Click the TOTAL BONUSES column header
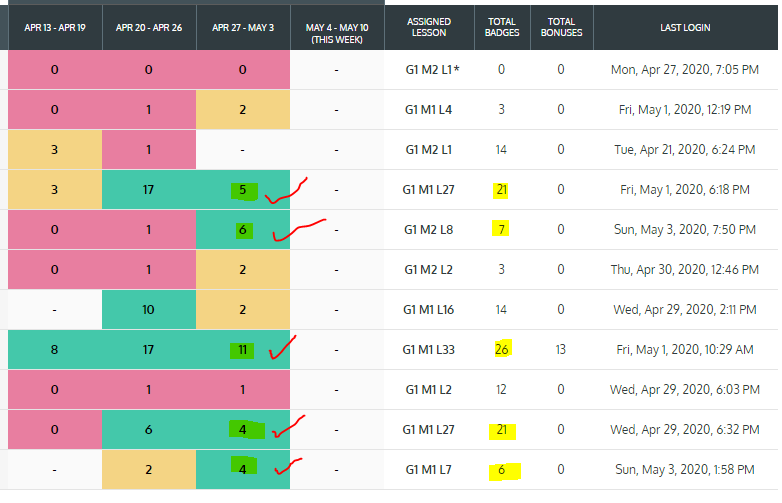 pos(562,27)
